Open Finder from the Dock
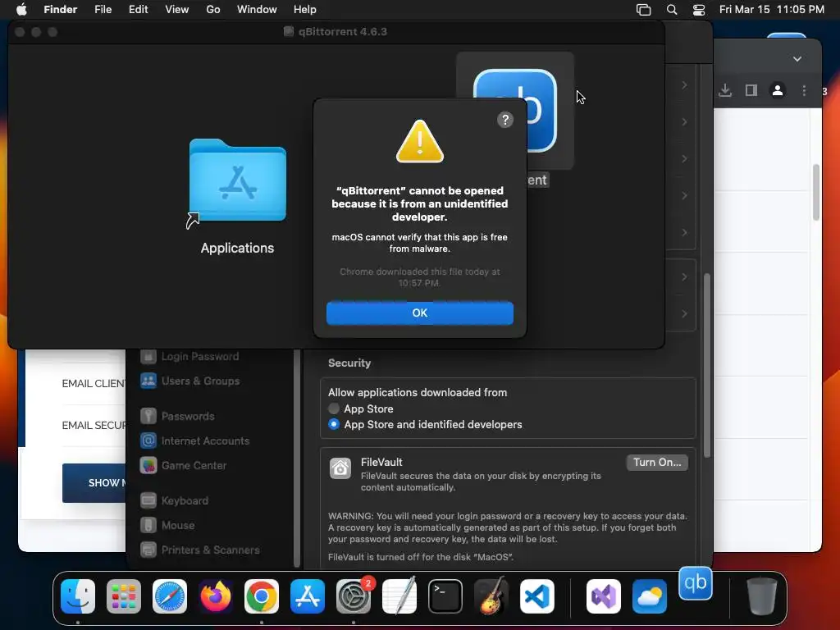The image size is (840, 630). pyautogui.click(x=78, y=596)
